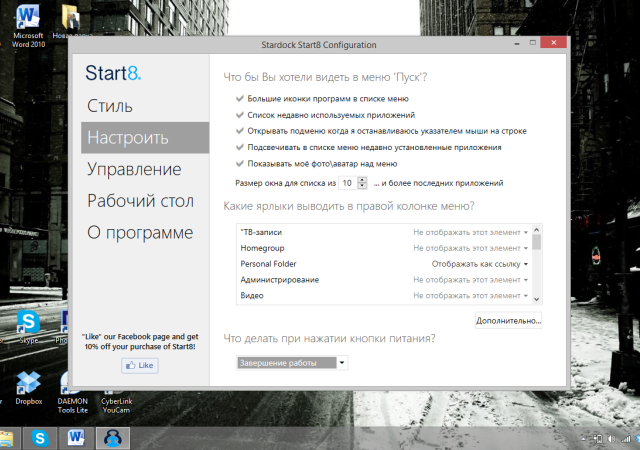Toggle 'Большие иконки программ' checkbox
This screenshot has width=640, height=450.
(240, 98)
